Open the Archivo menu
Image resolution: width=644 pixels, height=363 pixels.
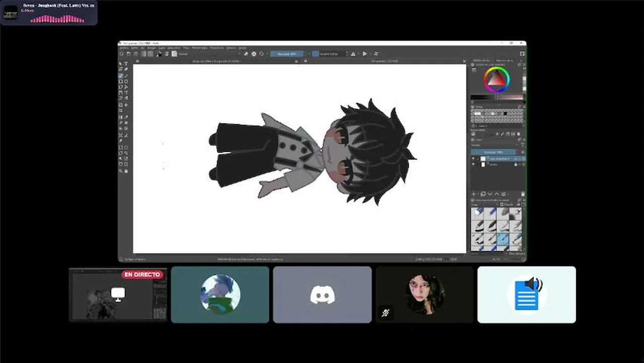pyautogui.click(x=123, y=48)
